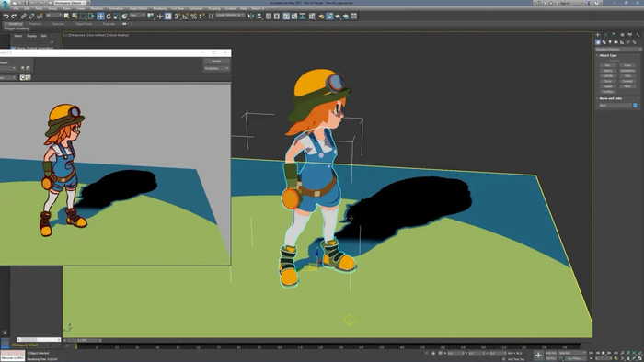Open the Select by Name tool
644x362 pixels.
coord(75,16)
